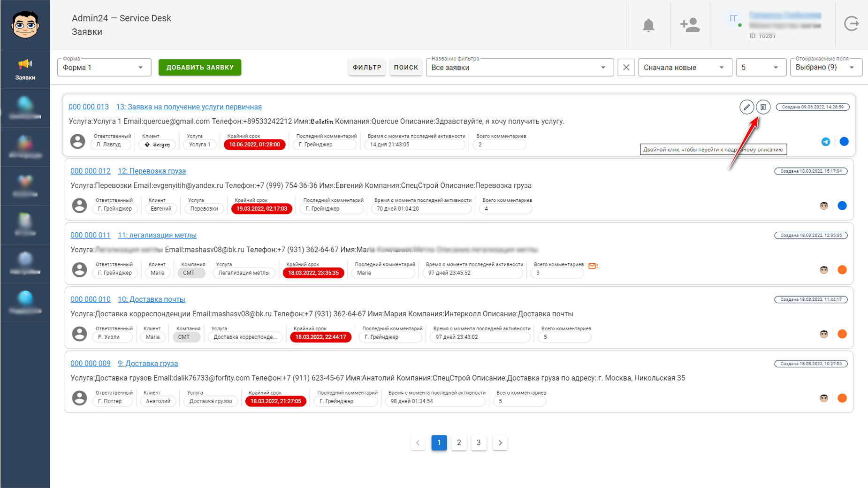868x488 pixels.
Task: Click responsible field Л. Лавгуд
Action: 111,145
